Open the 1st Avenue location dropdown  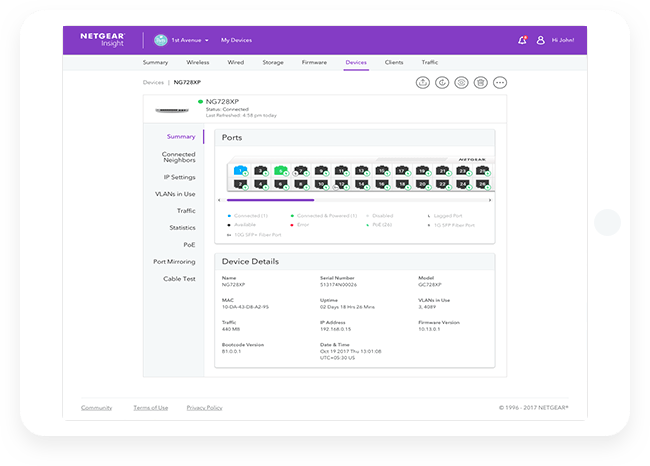tap(190, 40)
